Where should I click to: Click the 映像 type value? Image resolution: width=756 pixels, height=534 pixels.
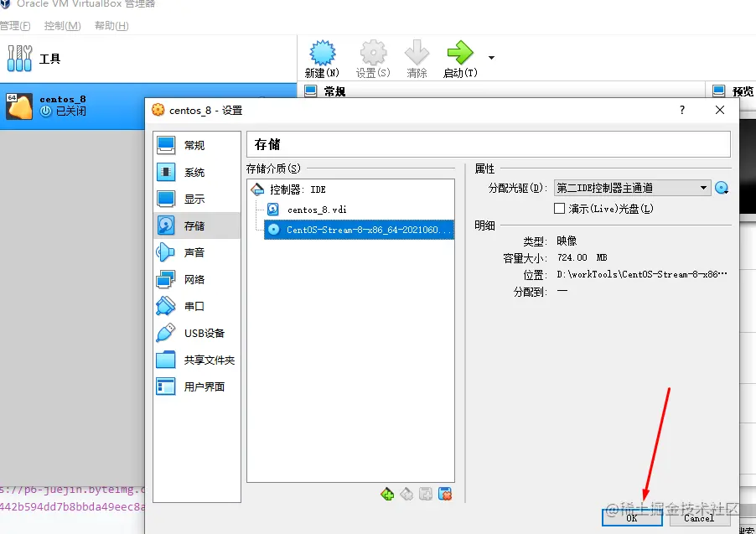[567, 241]
